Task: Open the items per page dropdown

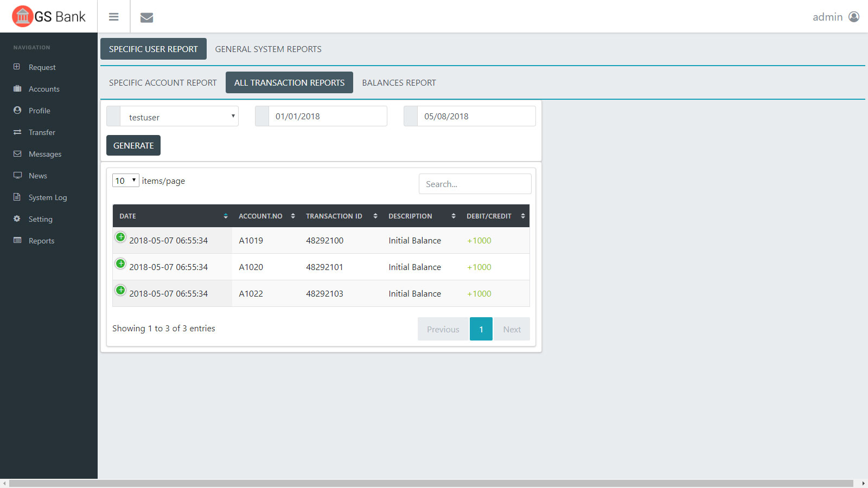Action: tap(125, 181)
